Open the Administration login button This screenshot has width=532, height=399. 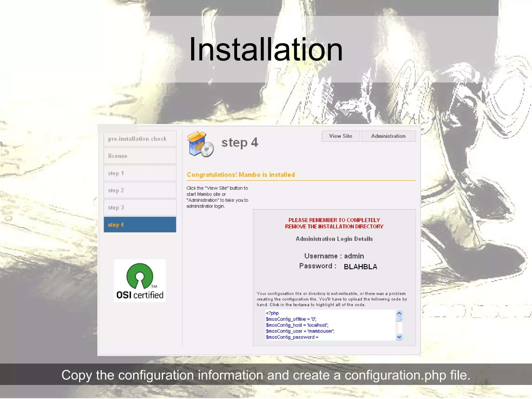[x=388, y=136]
